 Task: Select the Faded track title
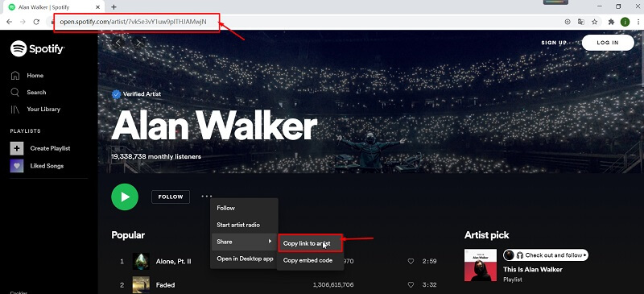coord(165,284)
